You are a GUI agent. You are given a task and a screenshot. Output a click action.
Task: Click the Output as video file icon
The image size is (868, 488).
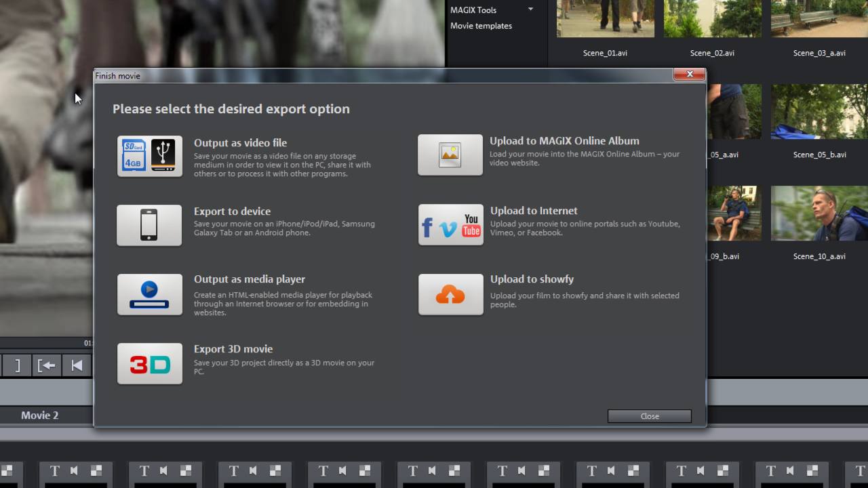150,156
